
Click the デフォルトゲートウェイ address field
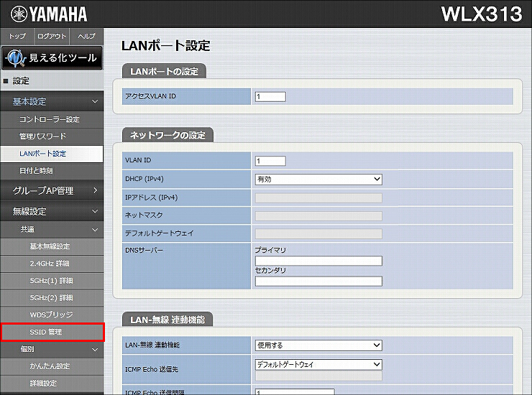click(318, 233)
